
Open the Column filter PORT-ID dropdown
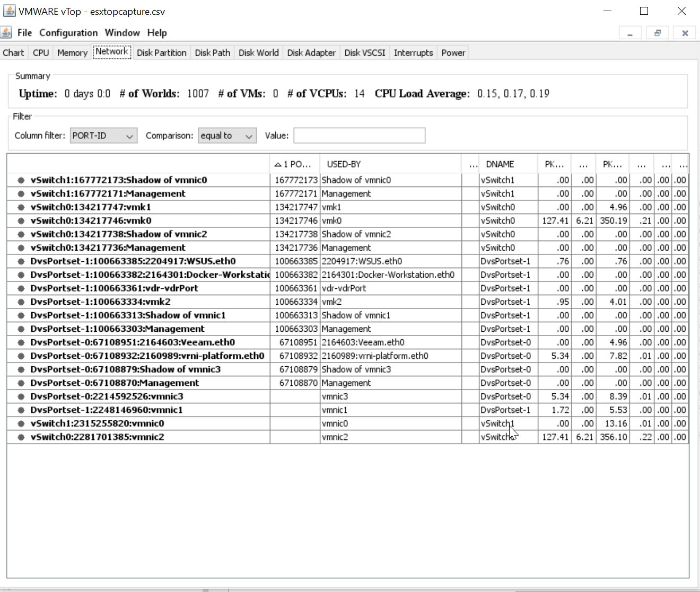(x=103, y=136)
